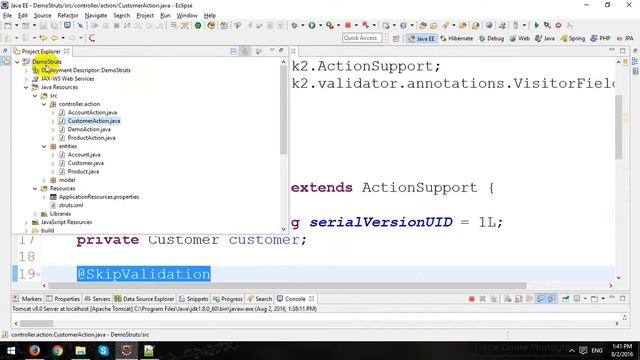Click the Debug bug toolbar icon

pos(294,25)
